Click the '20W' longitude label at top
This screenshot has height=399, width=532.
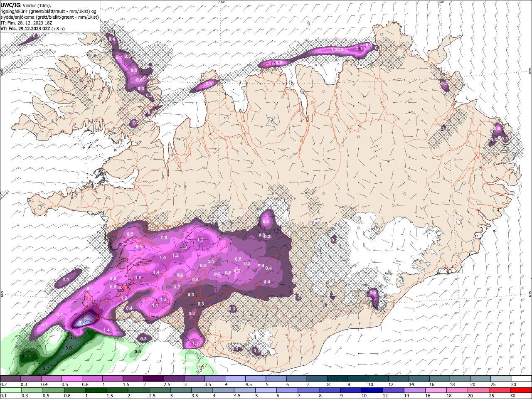(x=221, y=2)
